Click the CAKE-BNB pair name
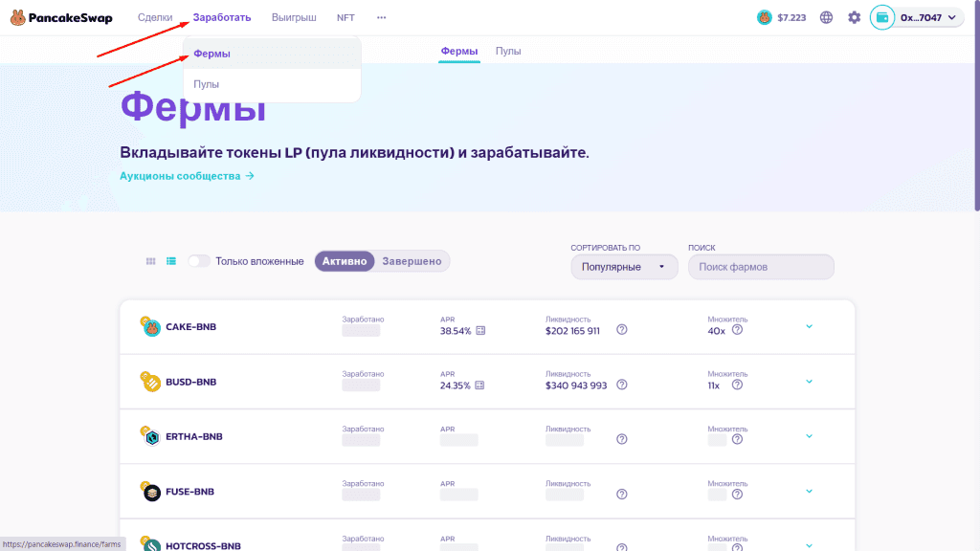 190,327
